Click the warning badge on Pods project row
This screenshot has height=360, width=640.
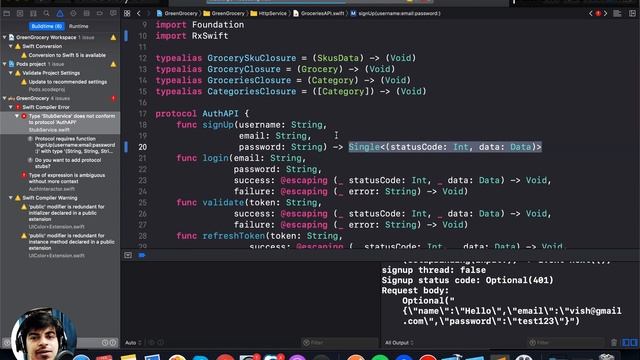(x=113, y=64)
